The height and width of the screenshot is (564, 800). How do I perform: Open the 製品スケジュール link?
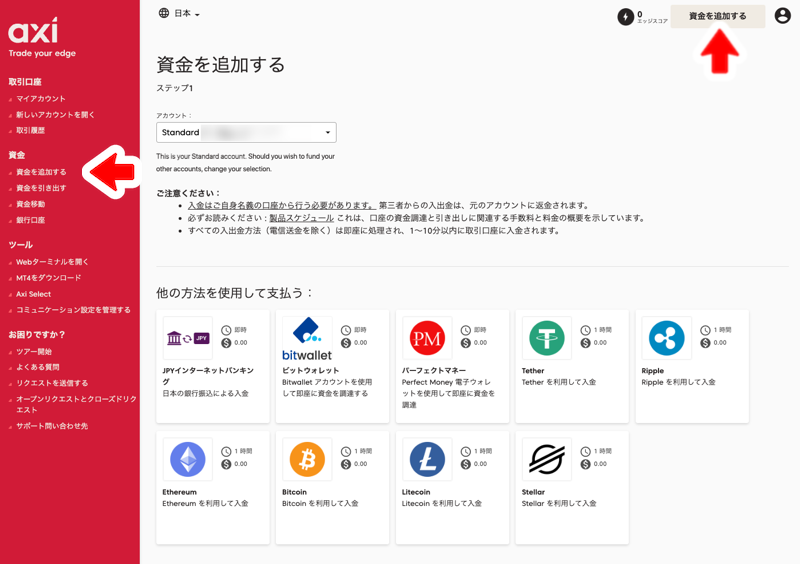302,218
